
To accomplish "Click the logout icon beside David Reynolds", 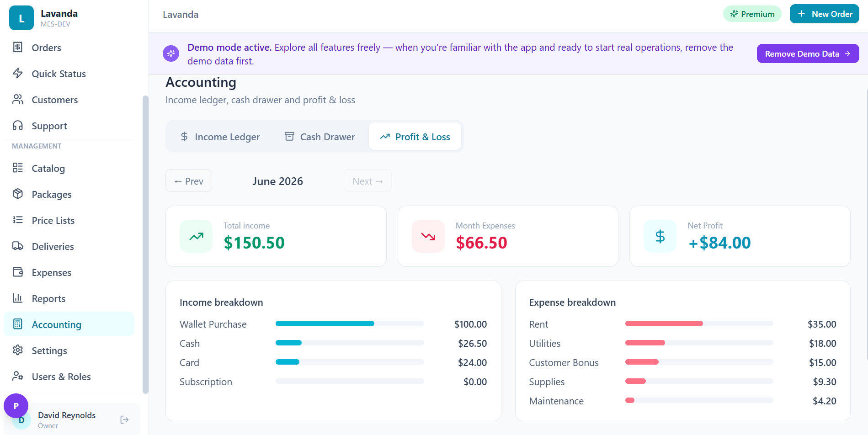I will [124, 419].
